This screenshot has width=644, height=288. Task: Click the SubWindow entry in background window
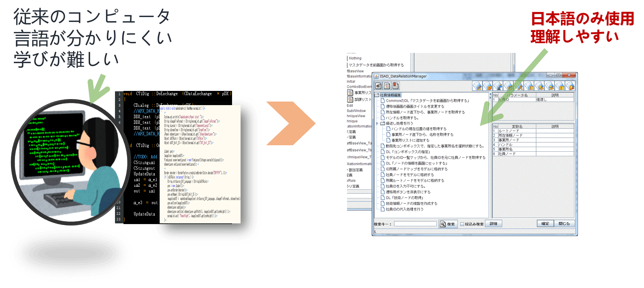click(356, 111)
